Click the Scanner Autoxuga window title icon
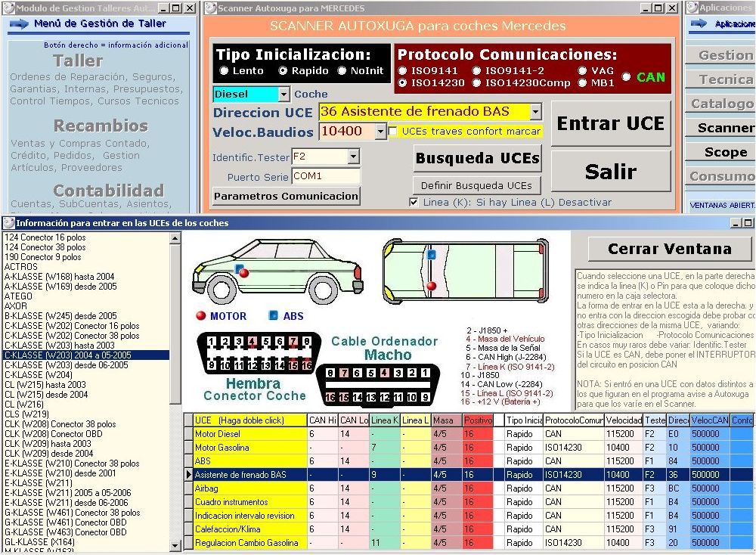Image resolution: width=756 pixels, height=555 pixels. click(x=210, y=8)
